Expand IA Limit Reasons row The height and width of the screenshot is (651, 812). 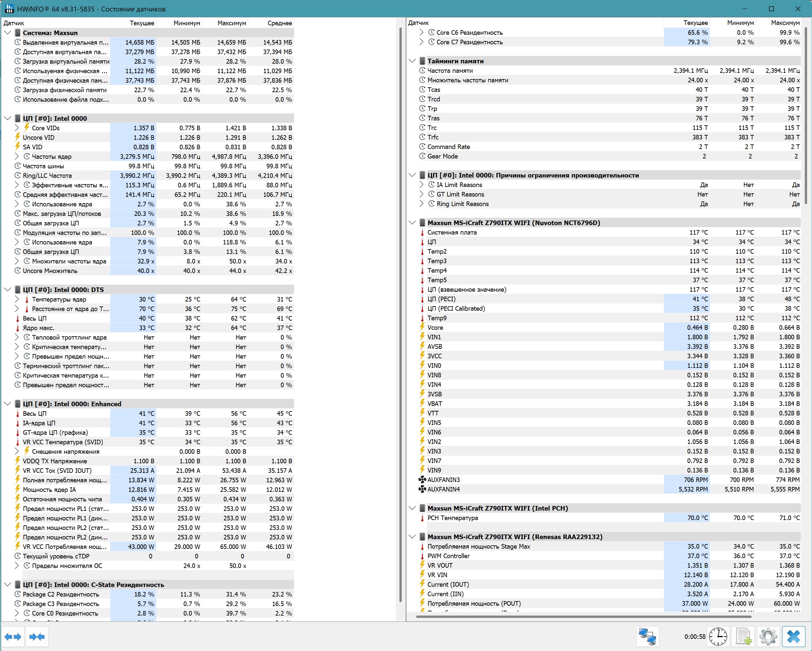(421, 185)
